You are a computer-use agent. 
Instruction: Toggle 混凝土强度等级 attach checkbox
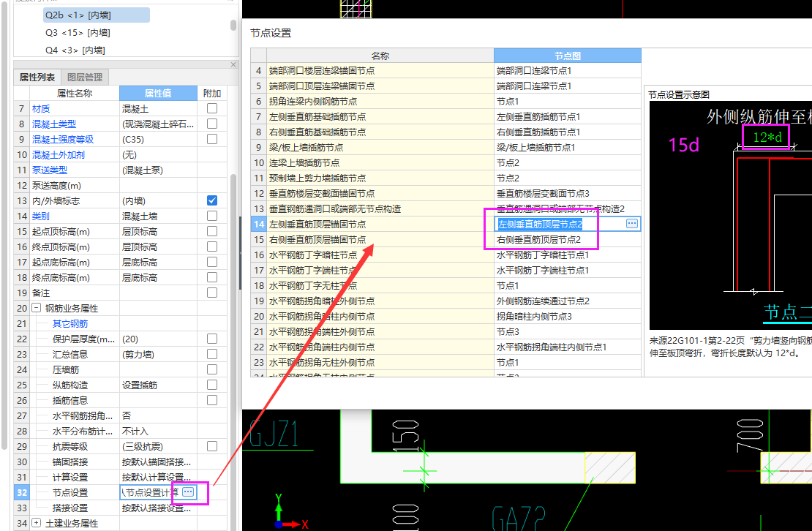point(212,139)
